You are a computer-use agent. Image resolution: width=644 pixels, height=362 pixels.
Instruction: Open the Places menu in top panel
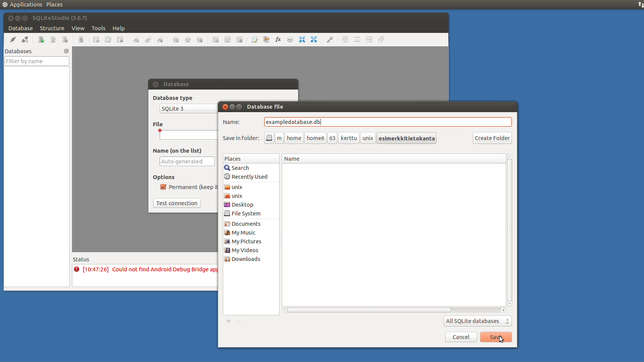(54, 5)
